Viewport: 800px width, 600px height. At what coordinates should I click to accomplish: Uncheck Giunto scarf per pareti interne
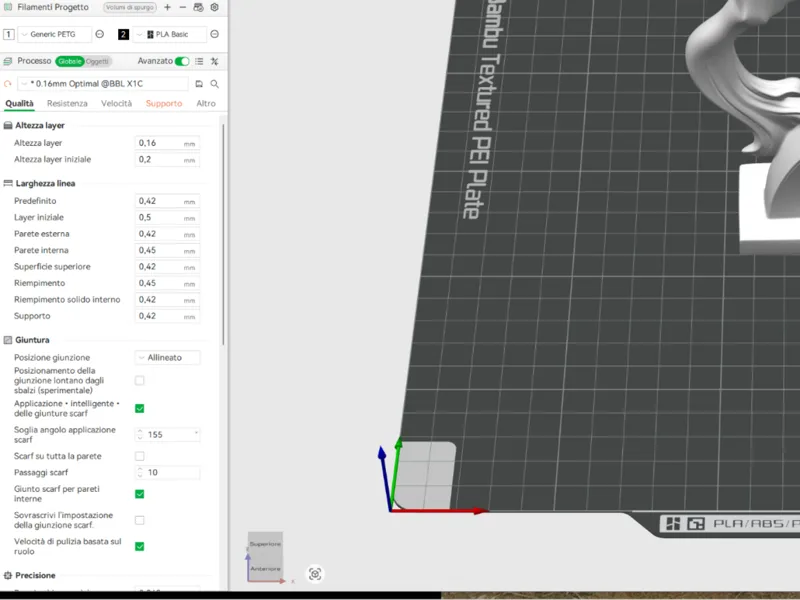(x=139, y=494)
